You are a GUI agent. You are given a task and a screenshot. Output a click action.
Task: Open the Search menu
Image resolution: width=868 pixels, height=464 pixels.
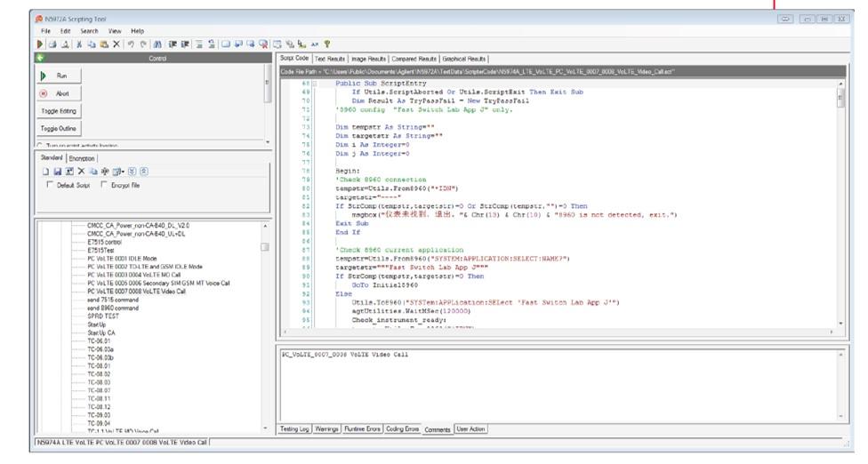point(89,31)
